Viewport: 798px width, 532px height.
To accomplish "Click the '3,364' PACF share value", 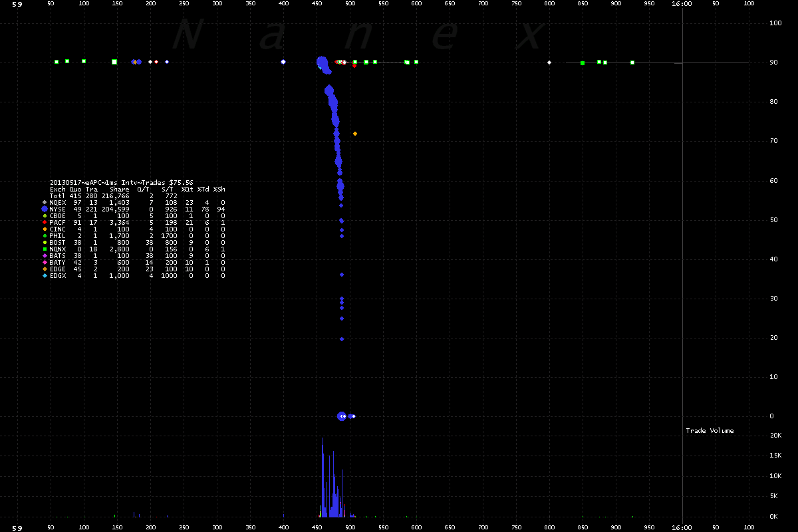I will coord(120,222).
